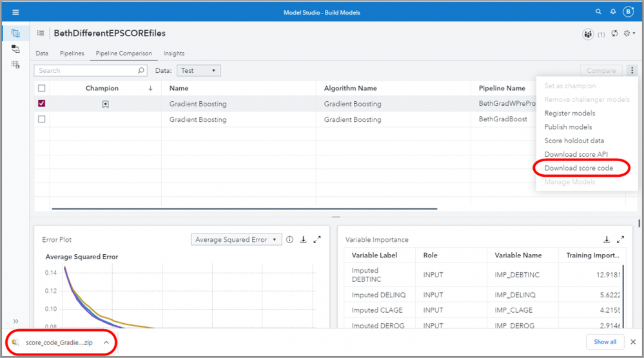
Task: Open user profile B avatar
Action: pos(628,12)
